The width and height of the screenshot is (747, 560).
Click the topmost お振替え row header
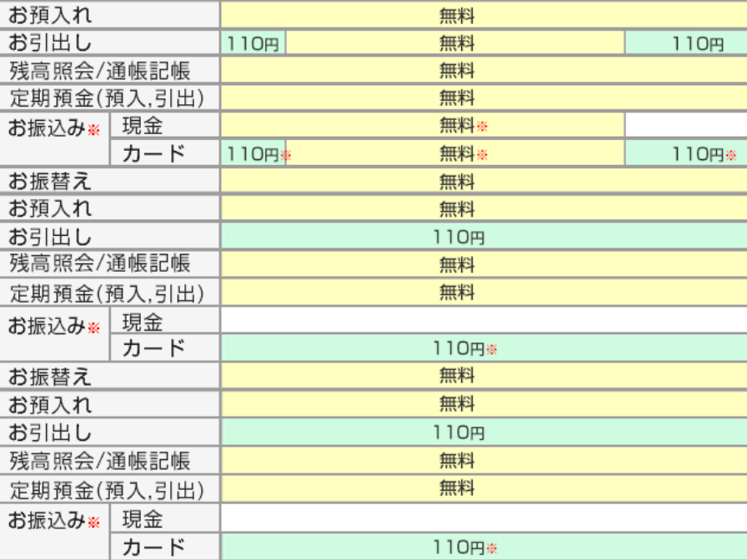[109, 181]
